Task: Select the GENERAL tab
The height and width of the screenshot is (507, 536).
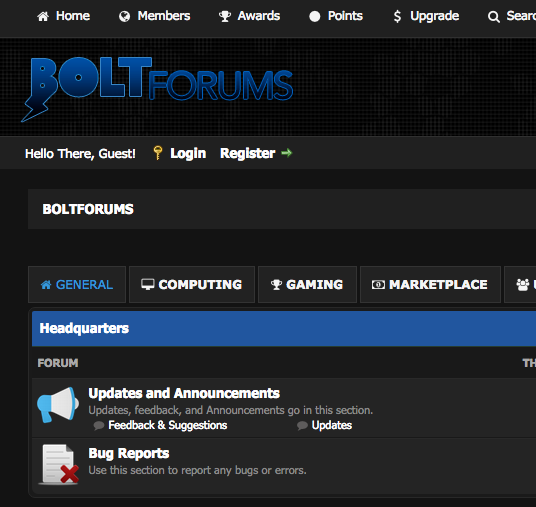Action: [x=77, y=284]
